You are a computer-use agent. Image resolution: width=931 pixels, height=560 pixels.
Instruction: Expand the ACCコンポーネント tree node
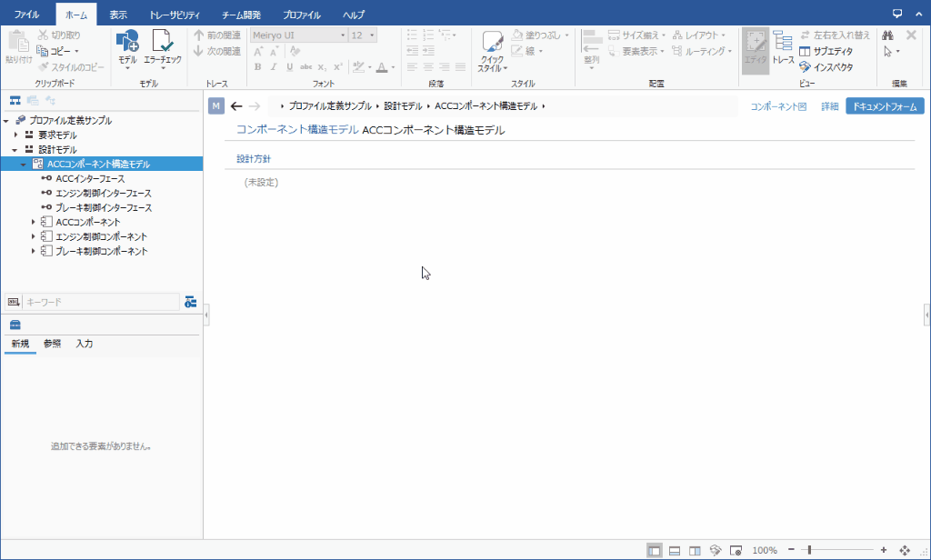tap(34, 222)
